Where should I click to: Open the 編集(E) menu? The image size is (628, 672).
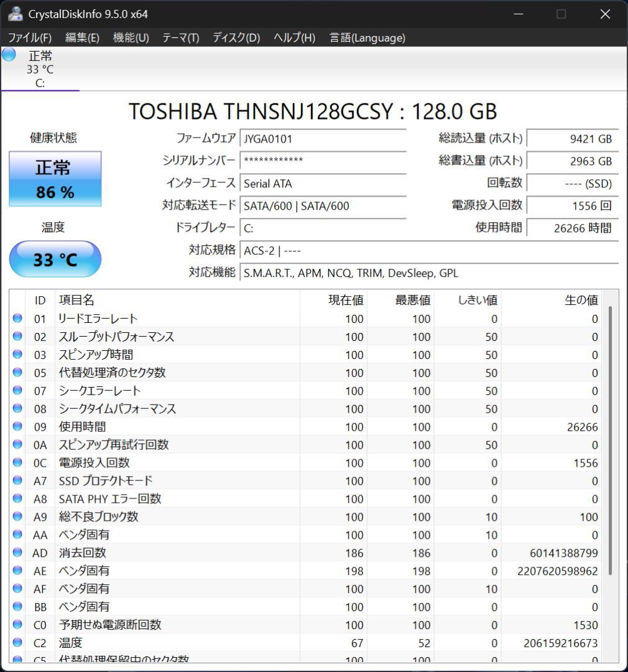click(82, 38)
